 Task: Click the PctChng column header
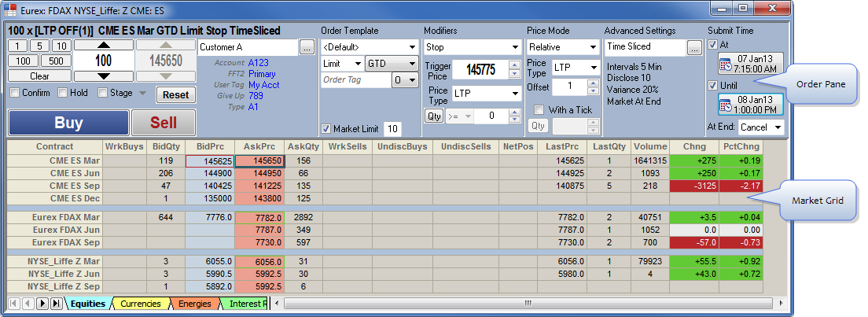pyautogui.click(x=741, y=147)
